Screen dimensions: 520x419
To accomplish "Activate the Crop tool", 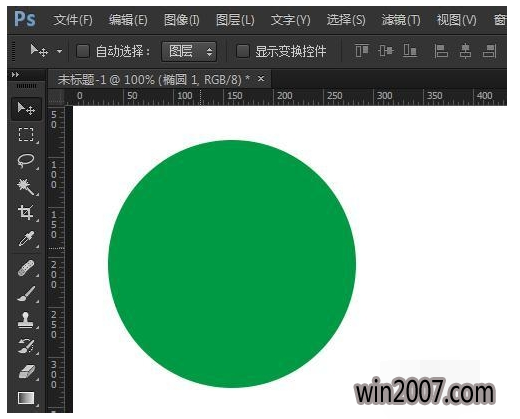I will click(26, 212).
